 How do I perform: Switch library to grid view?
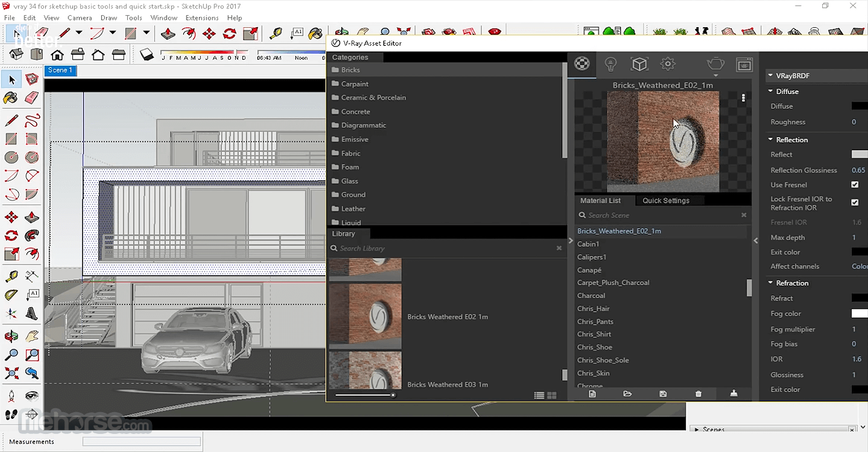(x=551, y=396)
